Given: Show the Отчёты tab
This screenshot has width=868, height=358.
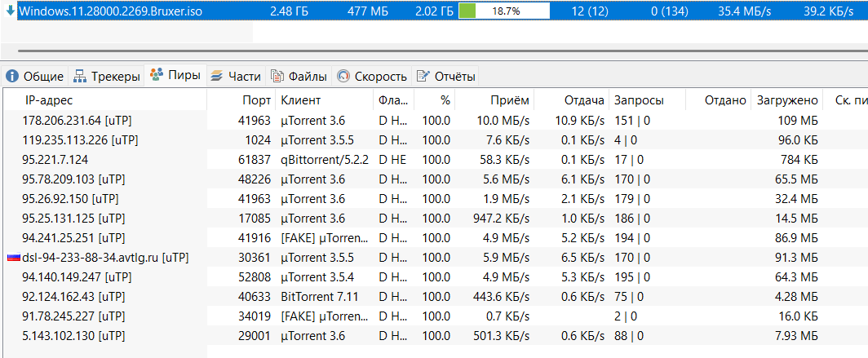Looking at the screenshot, I should pyautogui.click(x=446, y=77).
